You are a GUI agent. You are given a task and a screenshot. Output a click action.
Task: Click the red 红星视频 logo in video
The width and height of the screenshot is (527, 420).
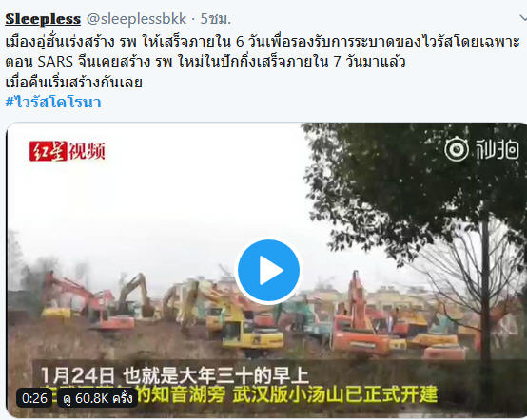click(x=68, y=151)
